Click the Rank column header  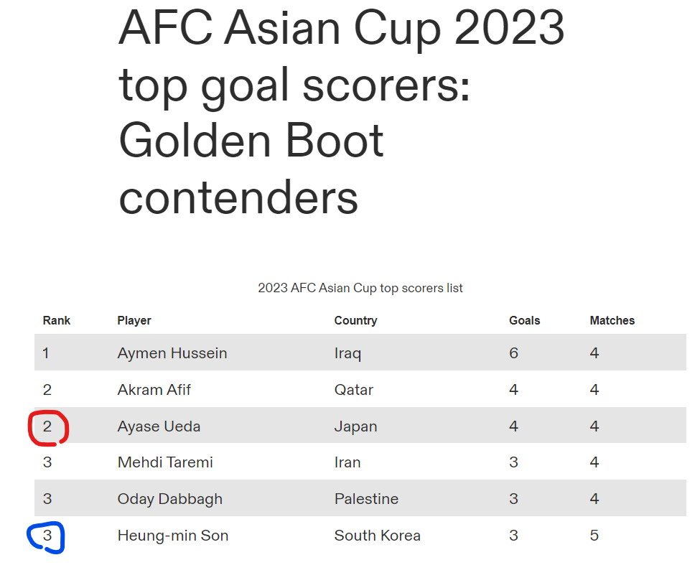click(x=57, y=321)
